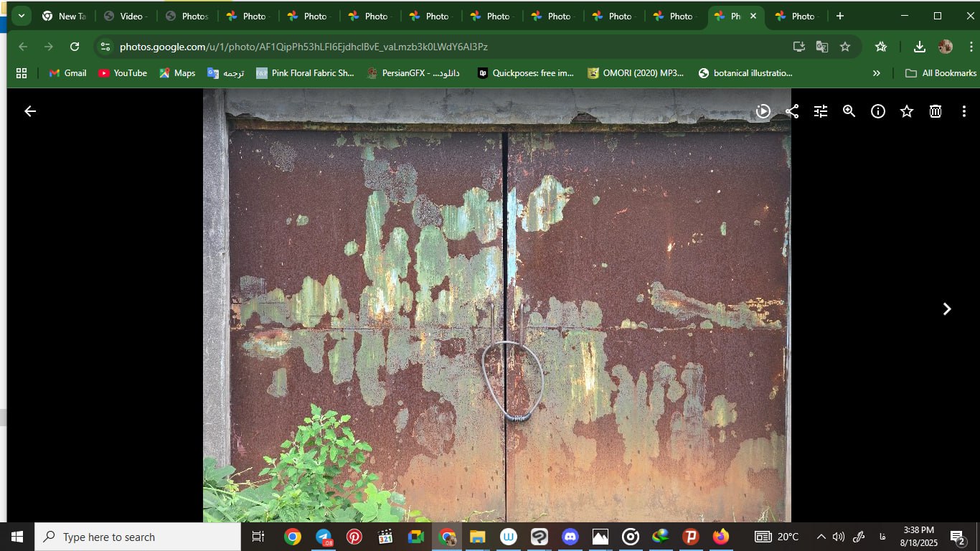
Task: Switch to the Video tab
Action: 126,16
